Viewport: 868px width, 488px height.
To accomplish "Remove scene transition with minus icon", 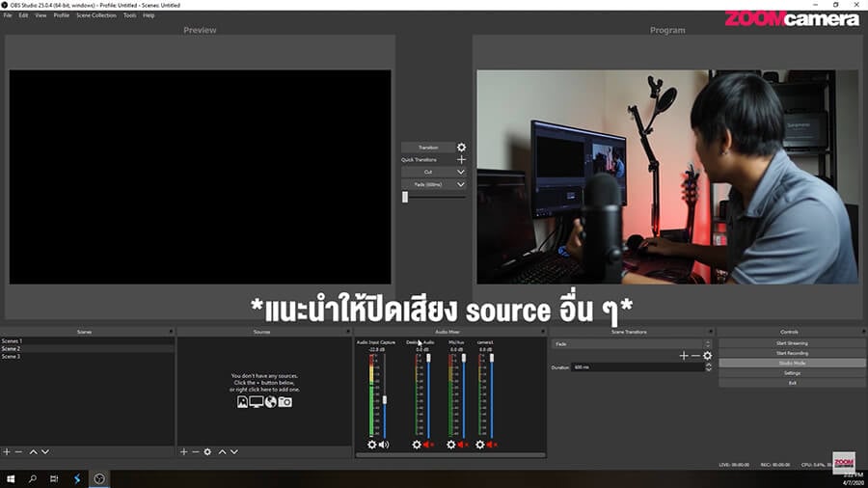I will point(695,356).
